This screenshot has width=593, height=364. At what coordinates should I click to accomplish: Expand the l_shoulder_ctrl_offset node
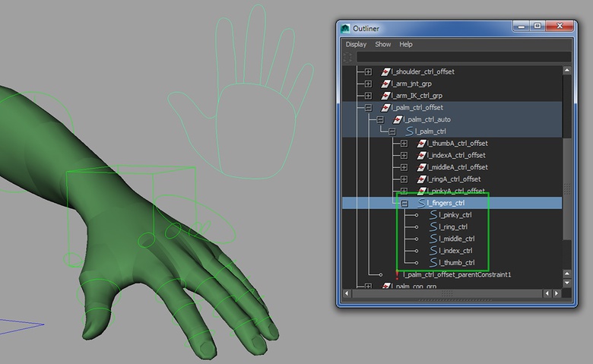click(368, 72)
